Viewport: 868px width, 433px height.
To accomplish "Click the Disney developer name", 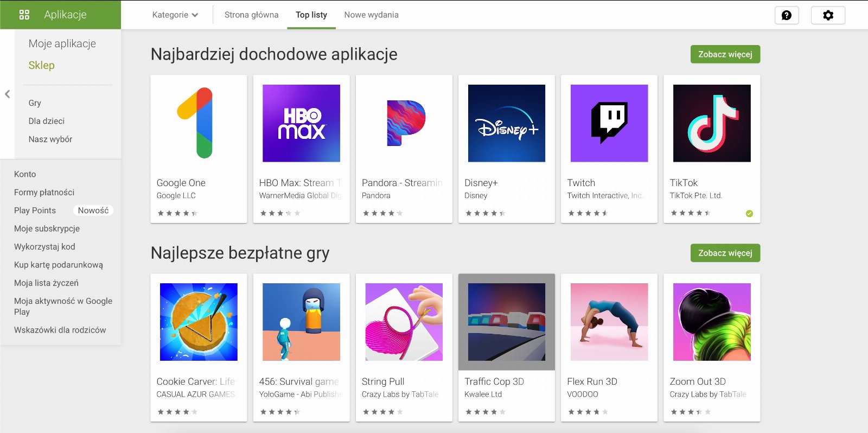I will click(x=476, y=195).
